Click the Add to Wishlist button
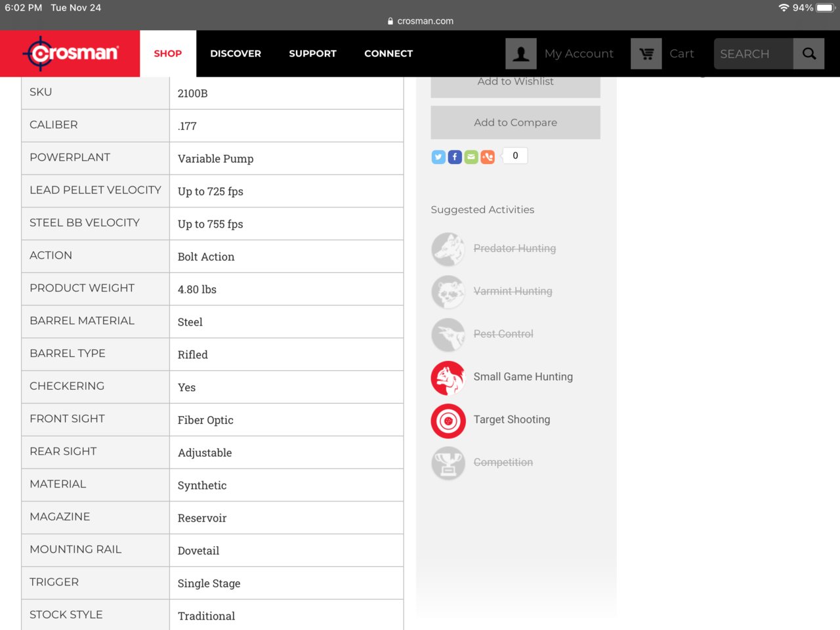840x630 pixels. pyautogui.click(x=515, y=87)
